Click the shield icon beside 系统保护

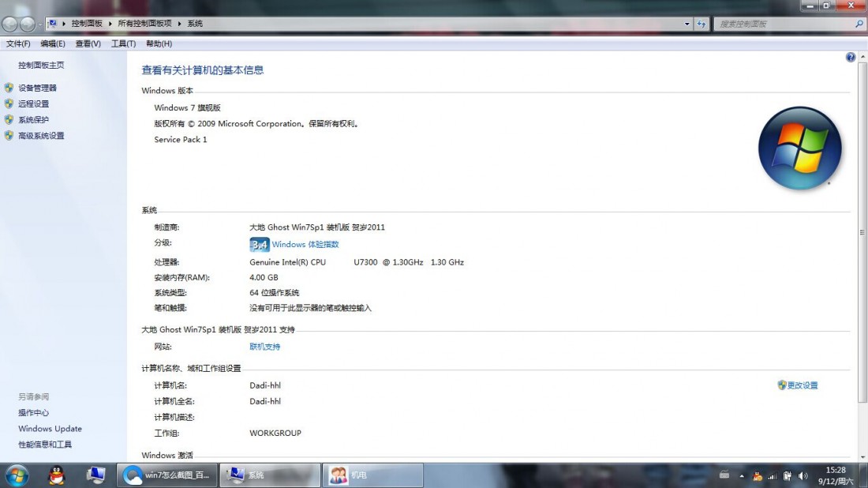click(x=9, y=119)
